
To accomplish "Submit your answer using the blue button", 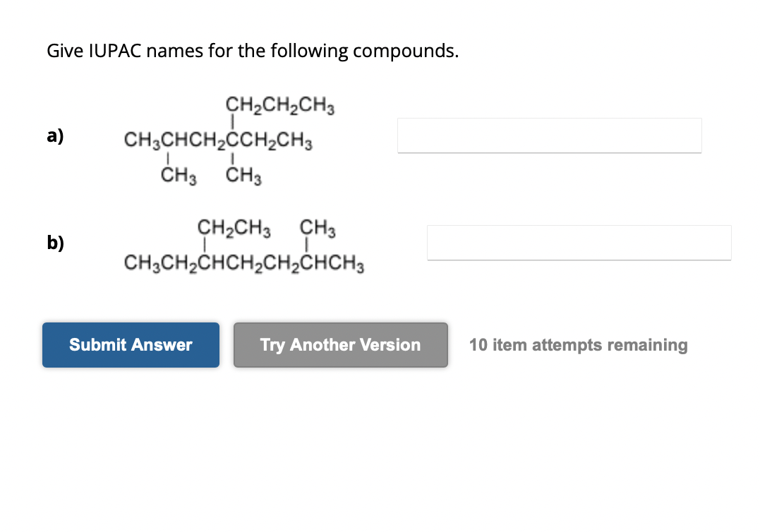I will coord(131,345).
